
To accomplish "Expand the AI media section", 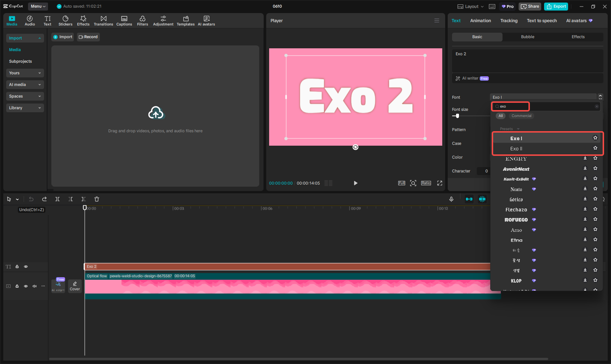I will point(25,85).
